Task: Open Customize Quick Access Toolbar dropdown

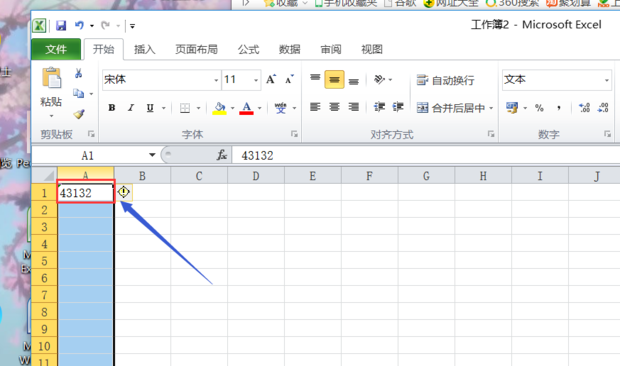Action: point(132,26)
